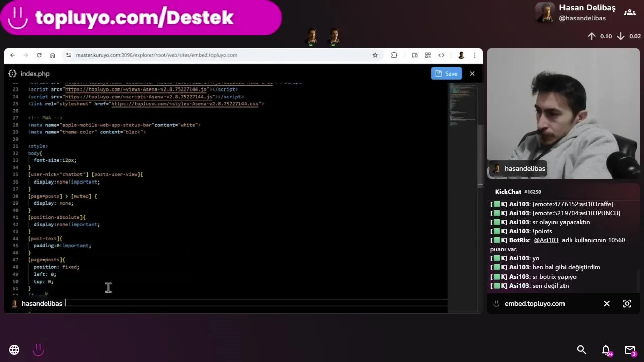Open the search magnifier icon
Image resolution: width=644 pixels, height=362 pixels.
click(x=581, y=350)
